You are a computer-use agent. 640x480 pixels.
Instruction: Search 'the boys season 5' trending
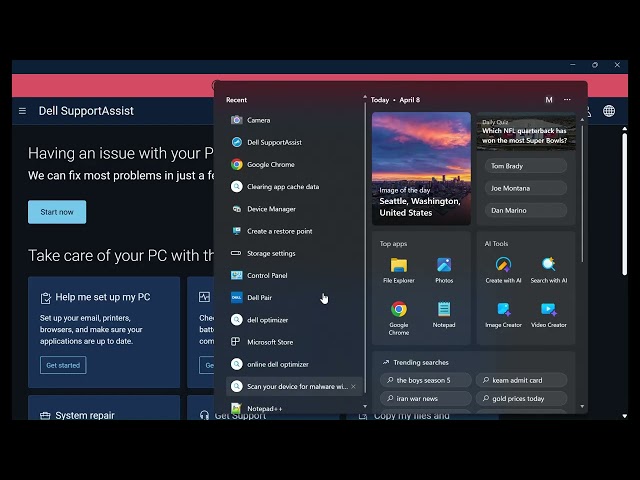click(426, 380)
